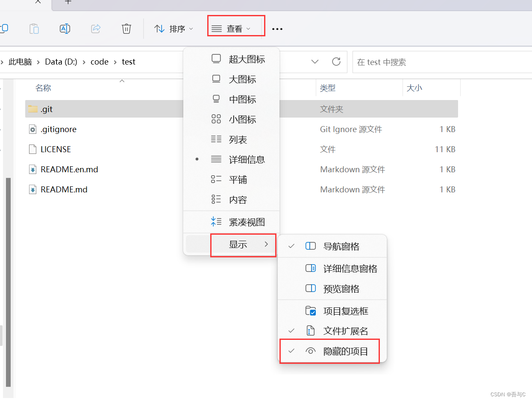This screenshot has width=532, height=401.
Task: Choose 列表 list view
Action: [231, 140]
